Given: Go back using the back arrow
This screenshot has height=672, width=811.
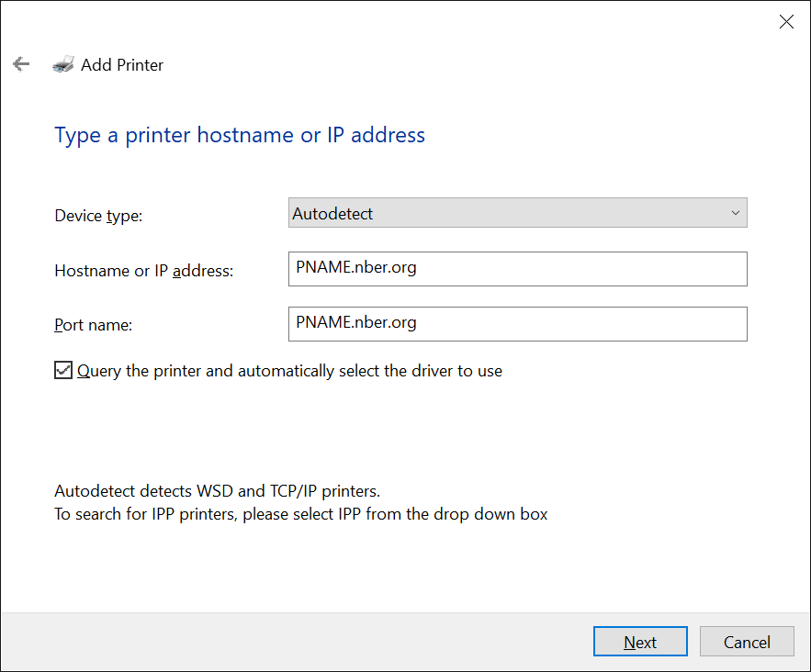Looking at the screenshot, I should [21, 64].
